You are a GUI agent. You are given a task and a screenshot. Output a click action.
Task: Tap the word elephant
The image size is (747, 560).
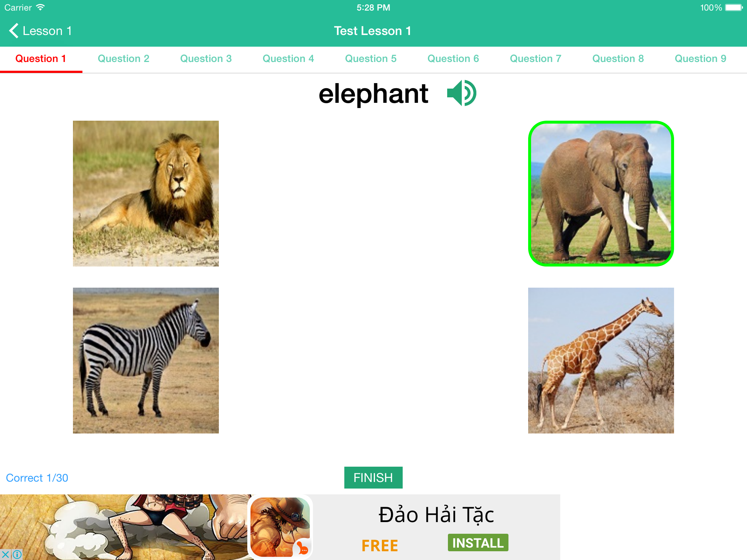[373, 94]
